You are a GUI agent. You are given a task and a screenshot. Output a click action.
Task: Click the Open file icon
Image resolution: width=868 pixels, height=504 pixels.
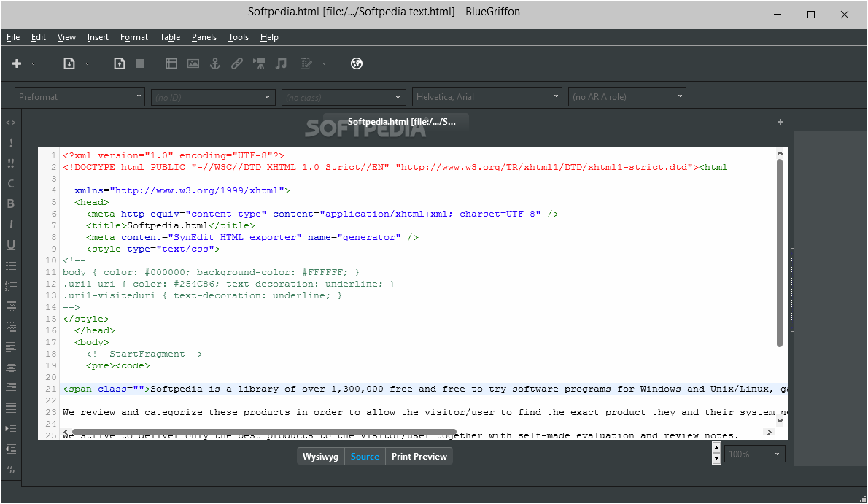[x=69, y=63]
